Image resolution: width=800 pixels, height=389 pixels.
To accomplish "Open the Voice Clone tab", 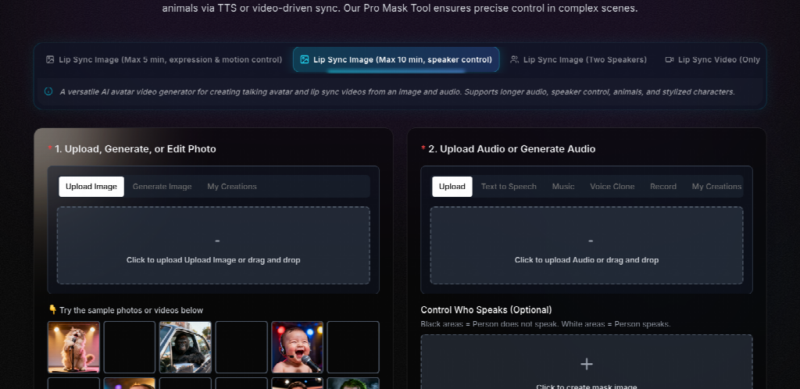I will point(612,187).
